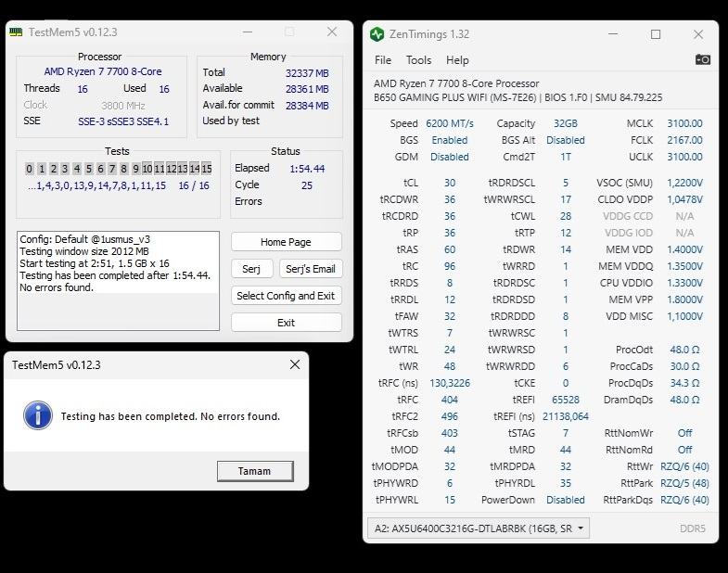Viewport: 728px width, 573px height.
Task: Click the Cmd2T value 1T
Action: [565, 157]
